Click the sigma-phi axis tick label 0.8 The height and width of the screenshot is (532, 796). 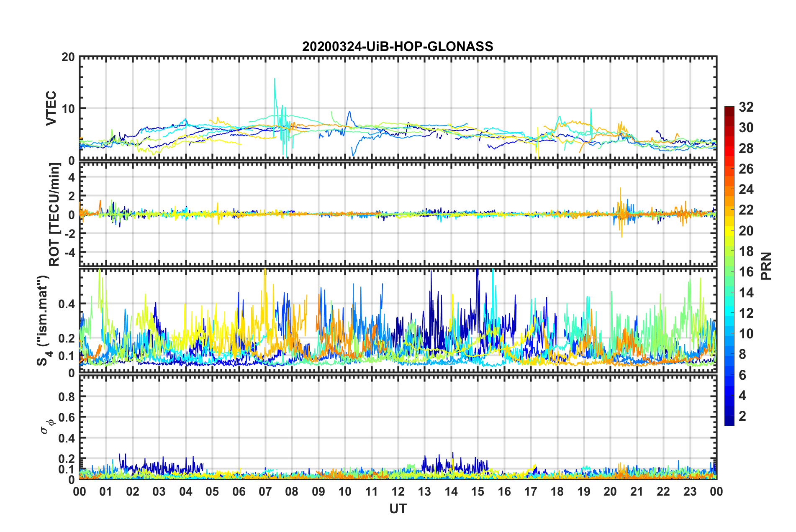[x=67, y=396]
